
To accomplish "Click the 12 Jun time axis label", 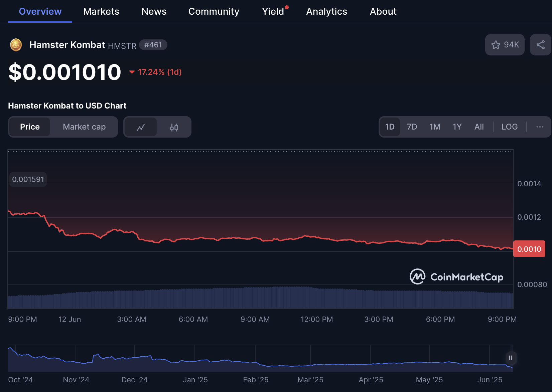I will pyautogui.click(x=70, y=319).
